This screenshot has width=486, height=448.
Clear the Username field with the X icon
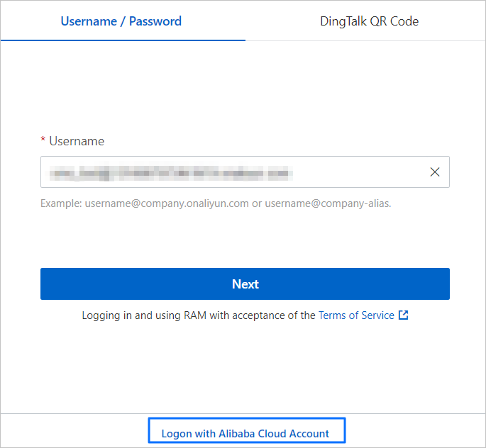click(x=435, y=172)
